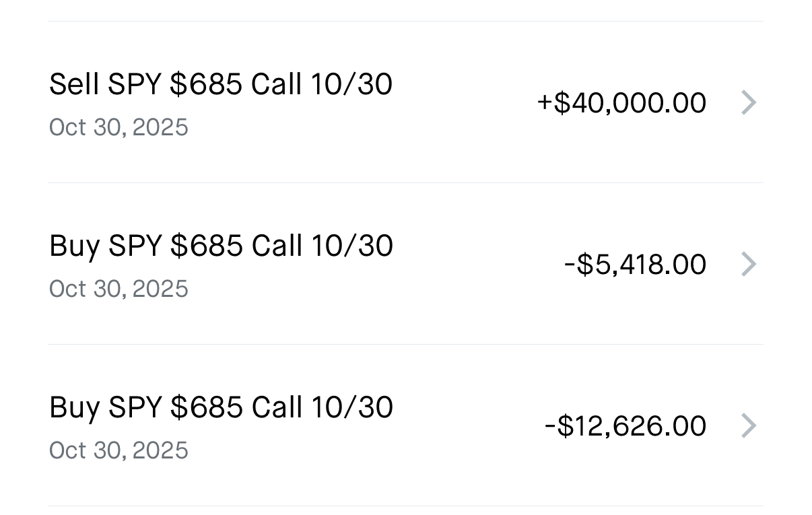
Task: Click Oct 30, 2025 date under Sell SPY
Action: click(x=119, y=127)
